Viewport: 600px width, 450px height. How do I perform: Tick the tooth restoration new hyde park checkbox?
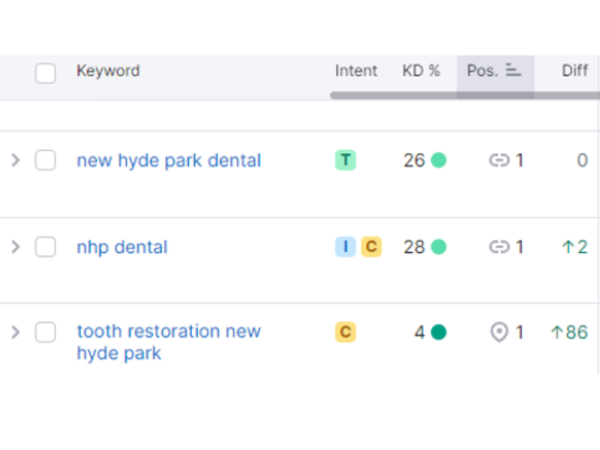46,332
